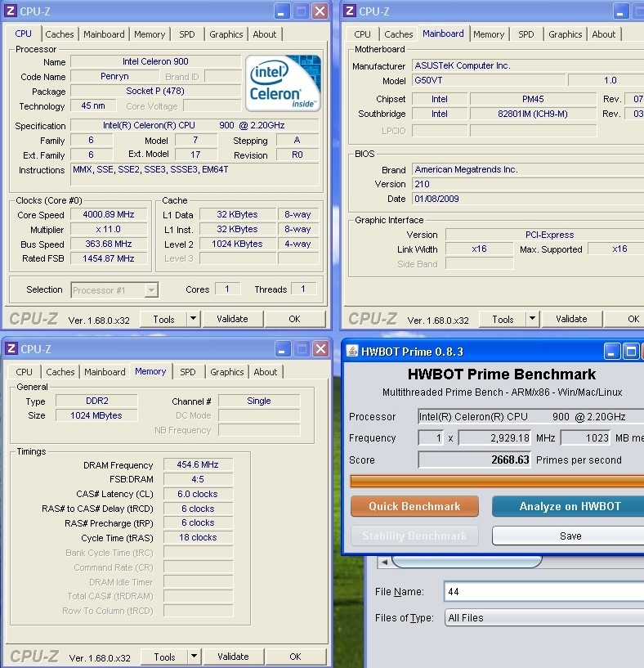Click the File Name input field

pos(544,591)
